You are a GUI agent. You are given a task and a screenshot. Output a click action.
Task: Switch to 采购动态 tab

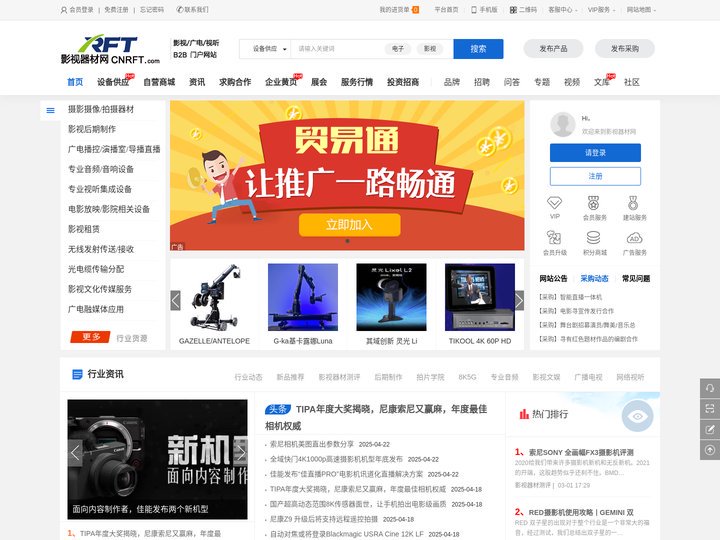point(594,278)
